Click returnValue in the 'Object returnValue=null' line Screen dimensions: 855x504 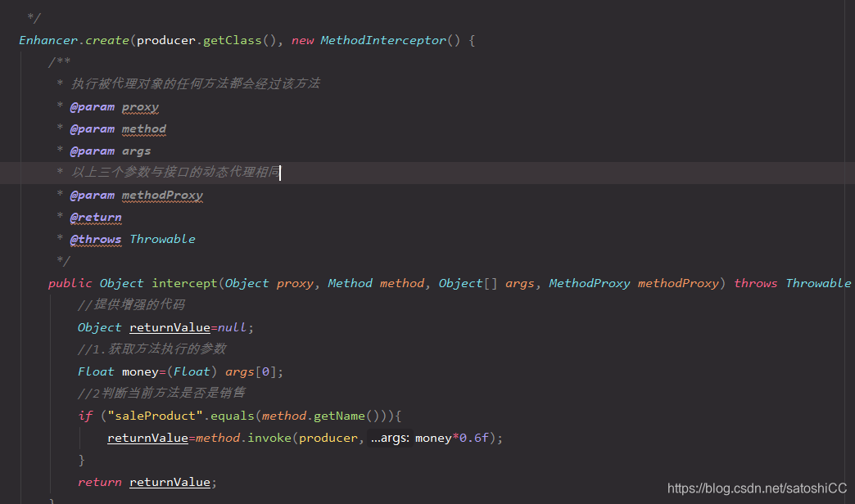[x=170, y=327]
